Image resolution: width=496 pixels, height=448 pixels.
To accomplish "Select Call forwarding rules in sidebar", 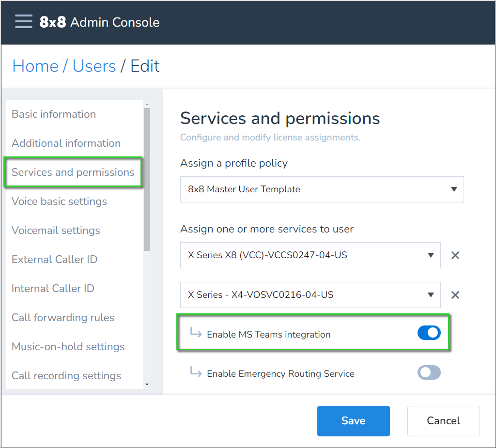I will pos(63,318).
